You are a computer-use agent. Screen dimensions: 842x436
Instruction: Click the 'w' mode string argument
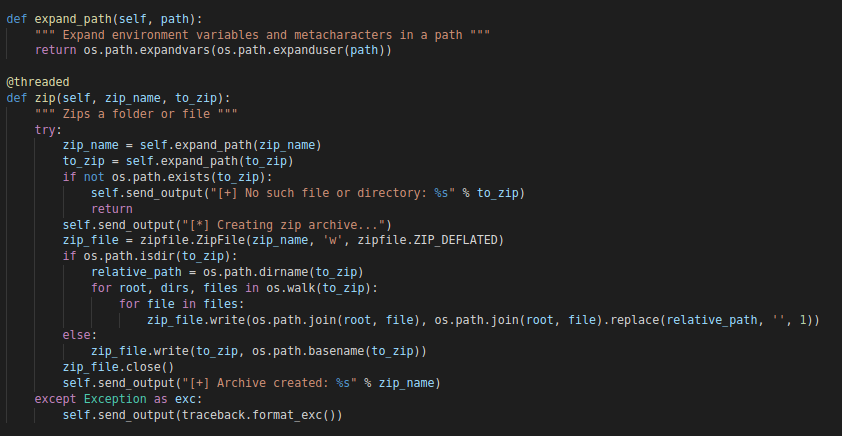[333, 240]
